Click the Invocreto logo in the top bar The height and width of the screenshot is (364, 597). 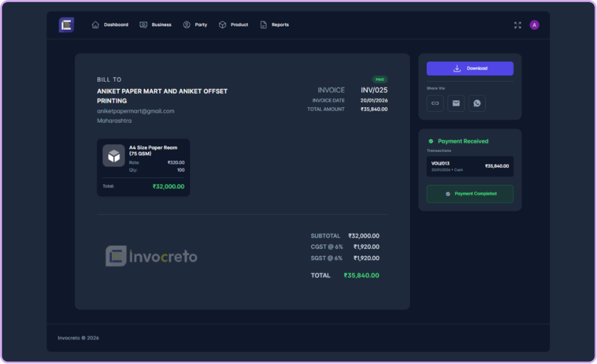click(x=66, y=25)
